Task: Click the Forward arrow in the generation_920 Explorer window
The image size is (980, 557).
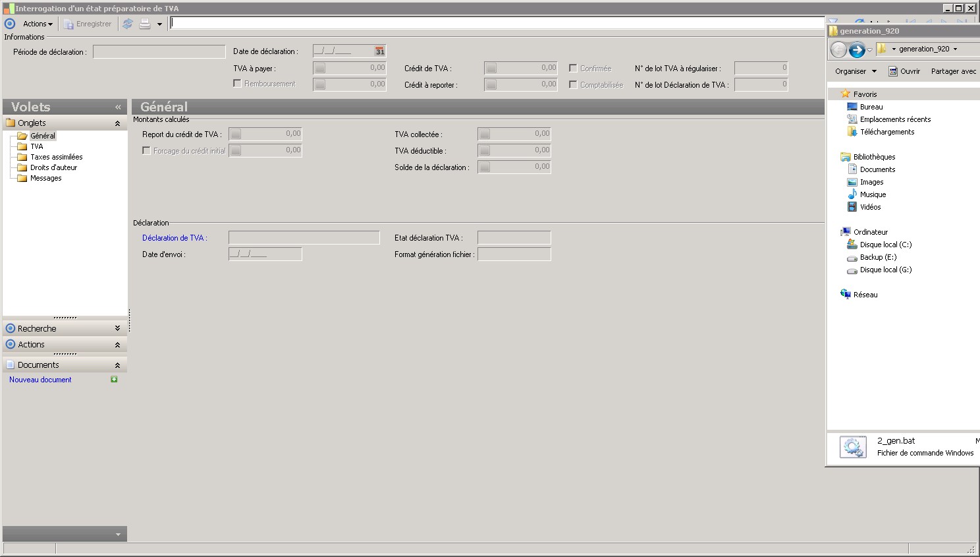Action: tap(856, 49)
